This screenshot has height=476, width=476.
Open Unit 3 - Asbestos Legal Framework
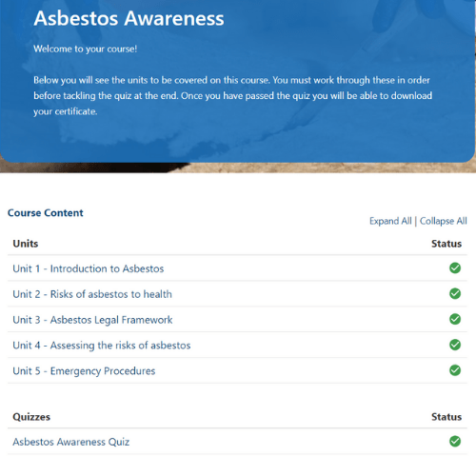[92, 320]
